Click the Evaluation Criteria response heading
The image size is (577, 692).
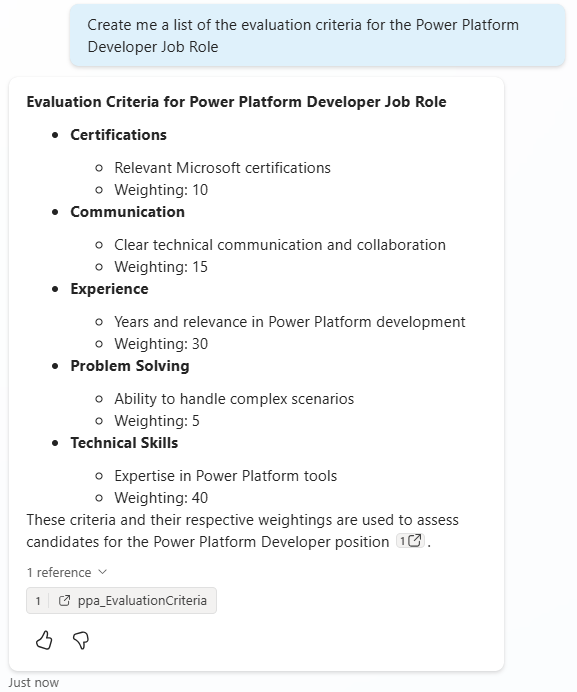click(x=236, y=102)
